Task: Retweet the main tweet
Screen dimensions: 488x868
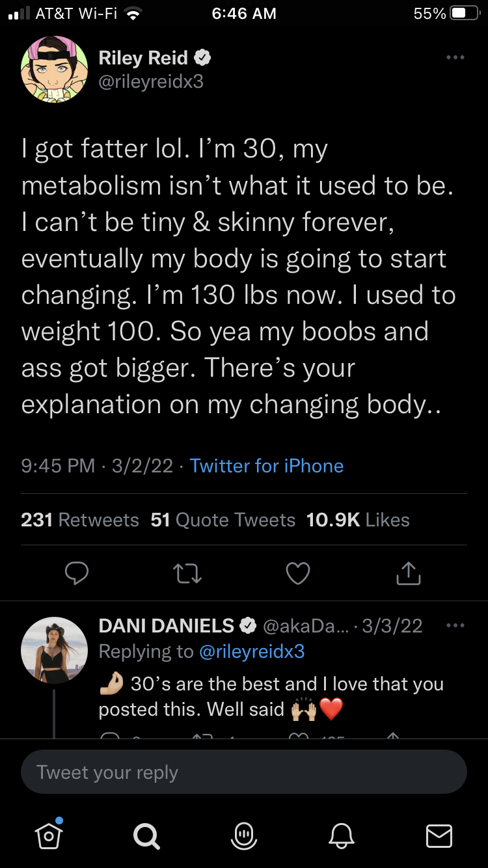Action: [188, 573]
